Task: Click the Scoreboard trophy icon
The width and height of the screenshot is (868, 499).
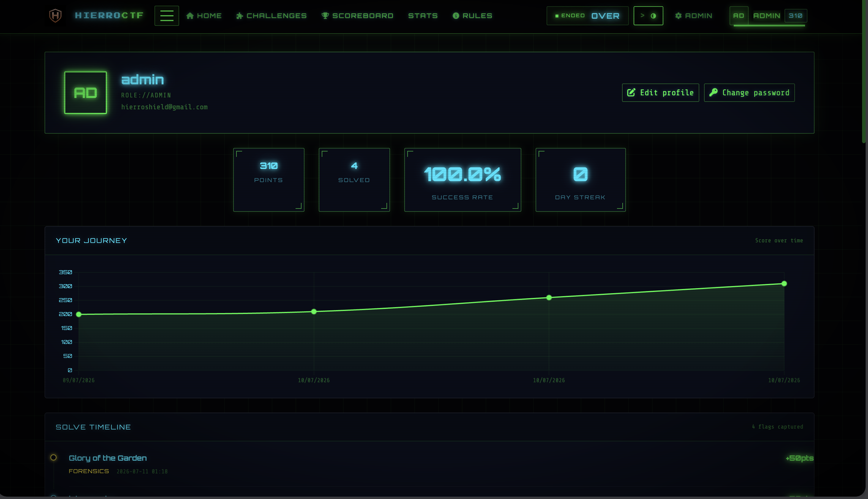Action: 325,16
